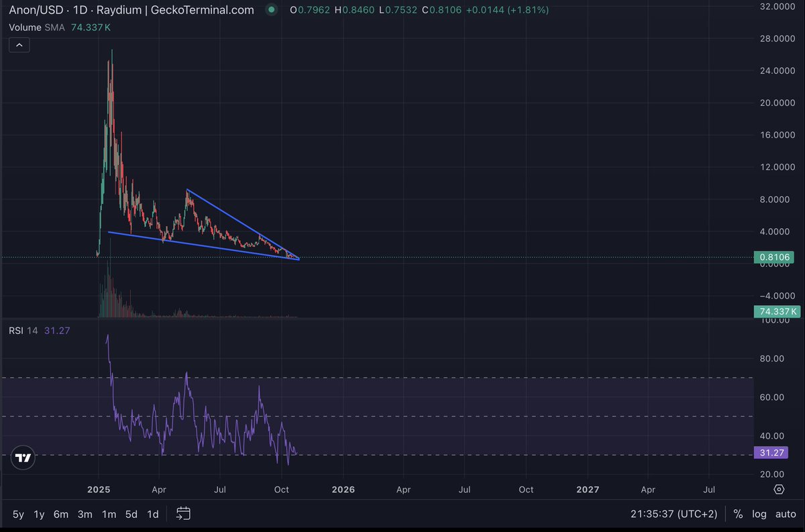Switch to the 5y time range
This screenshot has height=532, width=805.
click(x=18, y=514)
